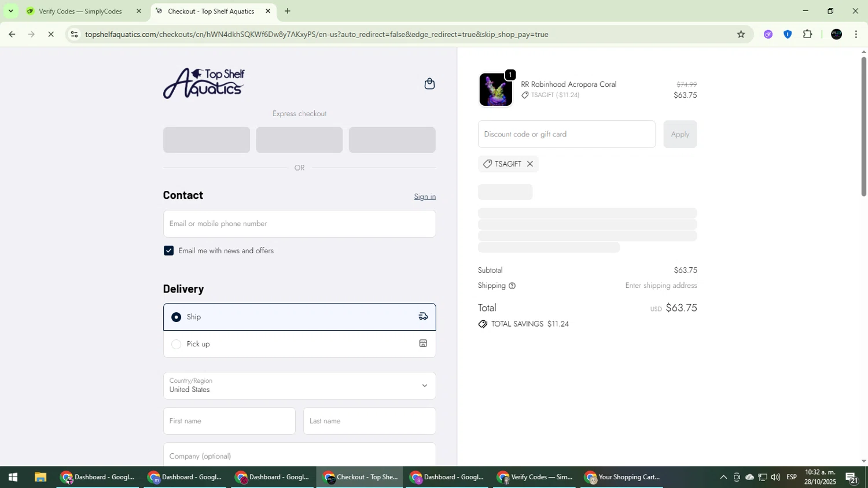The width and height of the screenshot is (868, 488).
Task: Show hidden system tray icons
Action: pyautogui.click(x=723, y=478)
